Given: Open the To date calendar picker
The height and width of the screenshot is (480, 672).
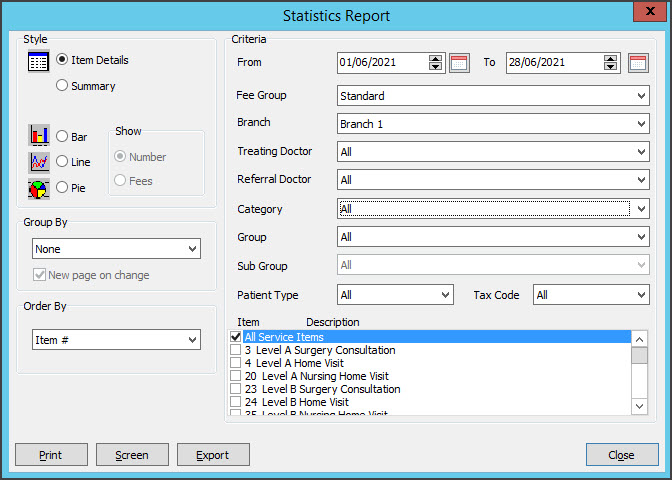Looking at the screenshot, I should [x=638, y=63].
